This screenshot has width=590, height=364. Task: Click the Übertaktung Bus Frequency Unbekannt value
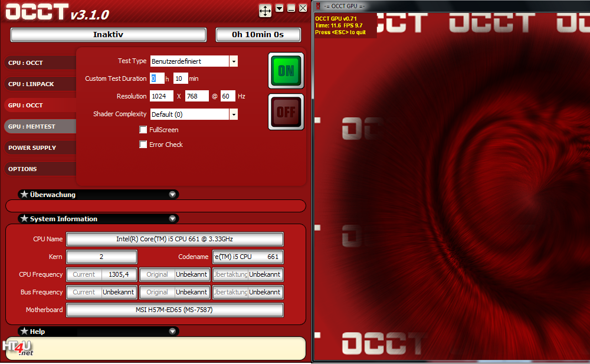coord(265,292)
